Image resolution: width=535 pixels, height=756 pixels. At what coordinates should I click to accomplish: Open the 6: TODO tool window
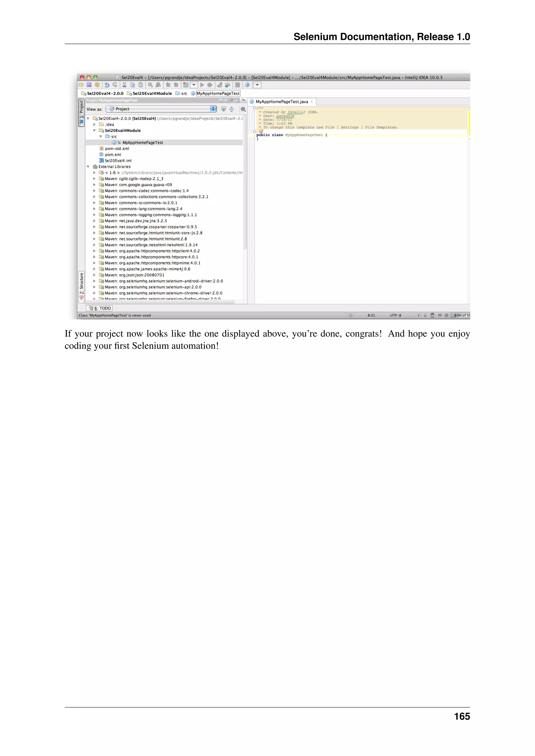(100, 308)
